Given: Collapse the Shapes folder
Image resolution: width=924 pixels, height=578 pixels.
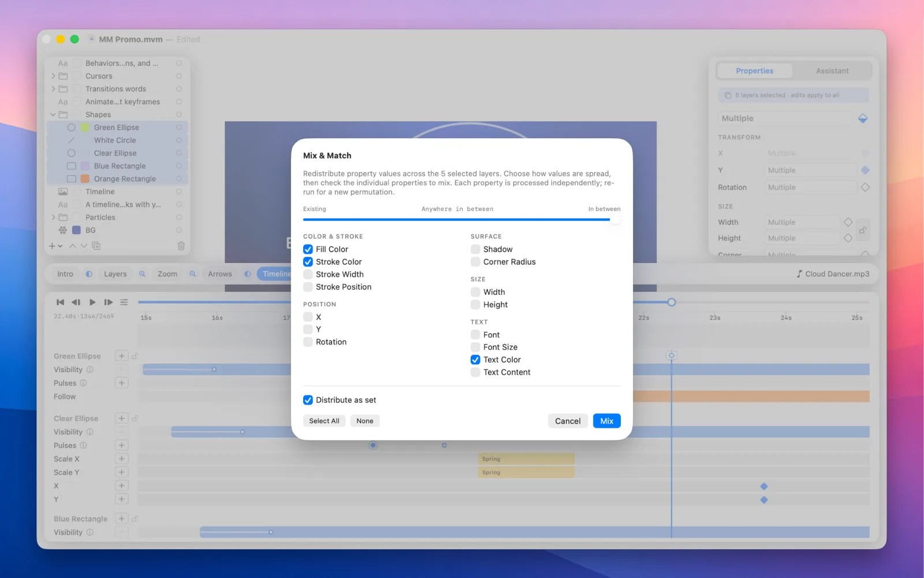Looking at the screenshot, I should point(53,114).
